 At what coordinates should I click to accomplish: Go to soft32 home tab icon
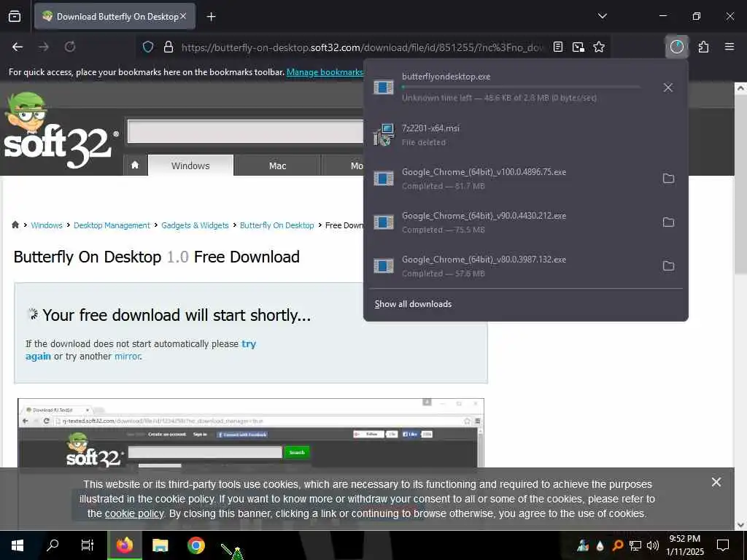[135, 166]
